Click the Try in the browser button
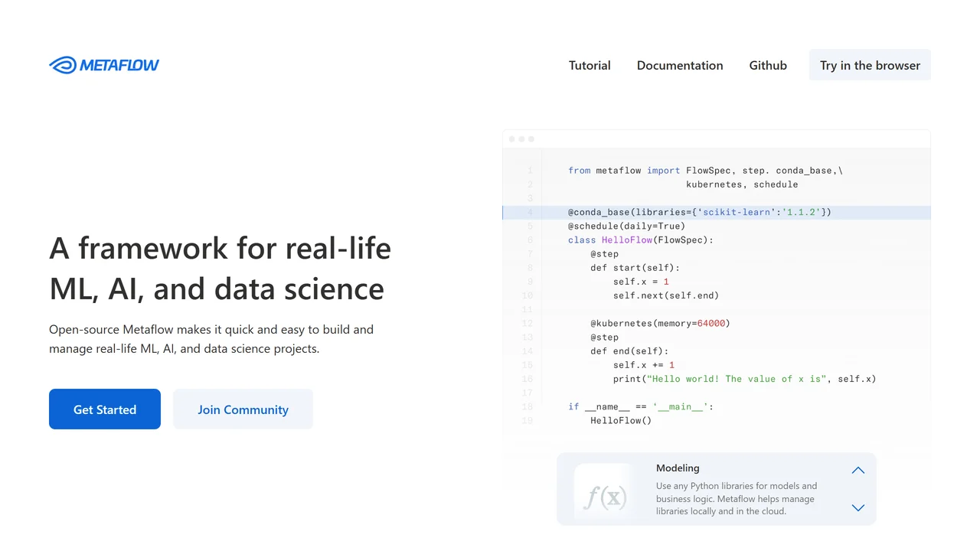This screenshot has height=551, width=980. (x=870, y=65)
